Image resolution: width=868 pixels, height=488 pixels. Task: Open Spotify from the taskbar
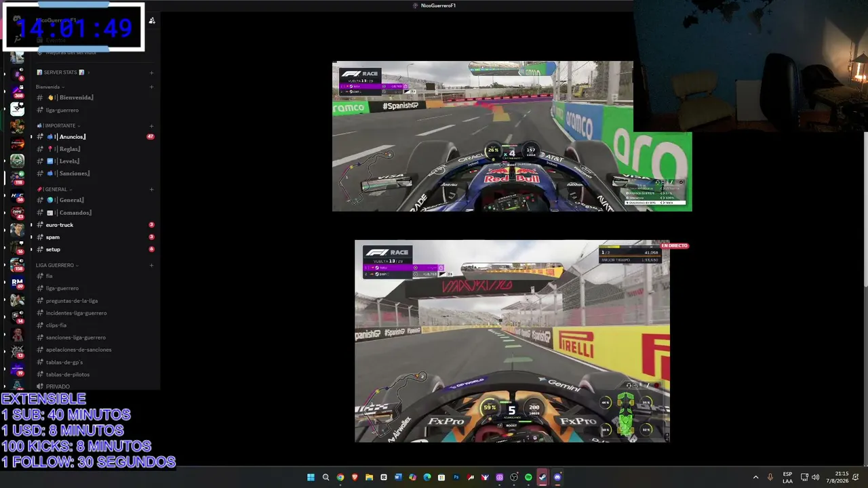click(x=528, y=477)
